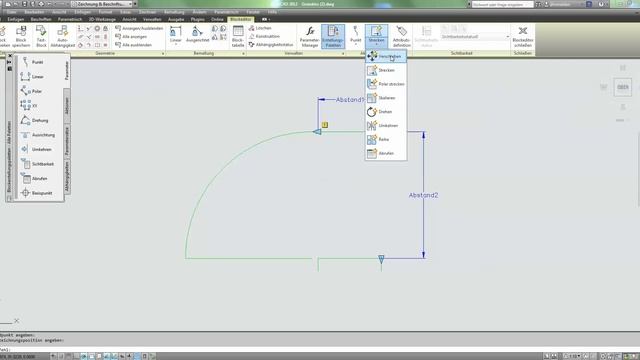This screenshot has height=360, width=640.
Task: Click Anzeigen/Ausblenden constraints button
Action: click(139, 28)
